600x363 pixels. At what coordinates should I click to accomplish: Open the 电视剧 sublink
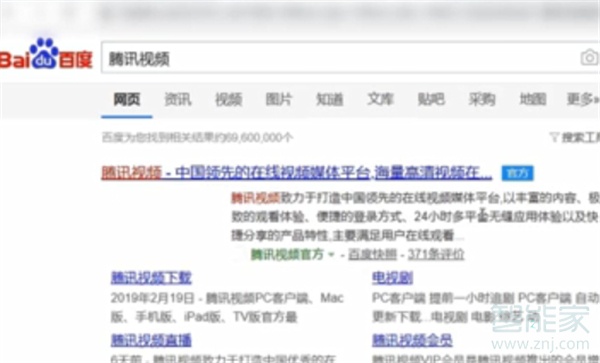click(x=393, y=278)
